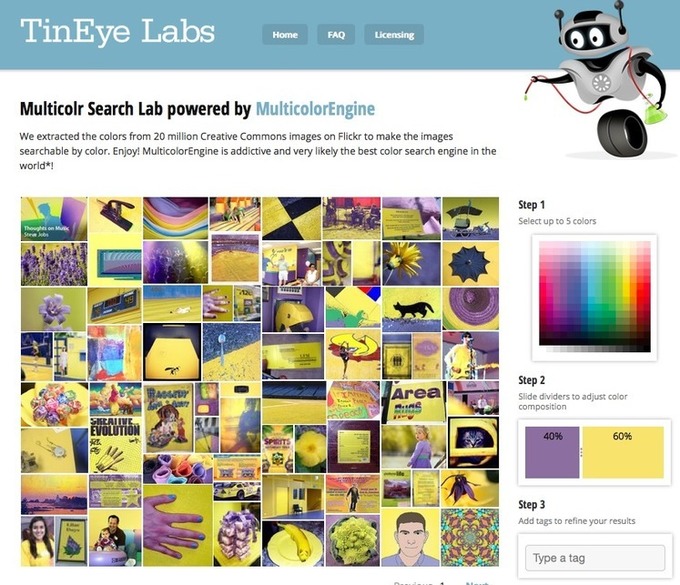
Task: Open the cartoon man portrait thumbnail
Action: [410, 537]
